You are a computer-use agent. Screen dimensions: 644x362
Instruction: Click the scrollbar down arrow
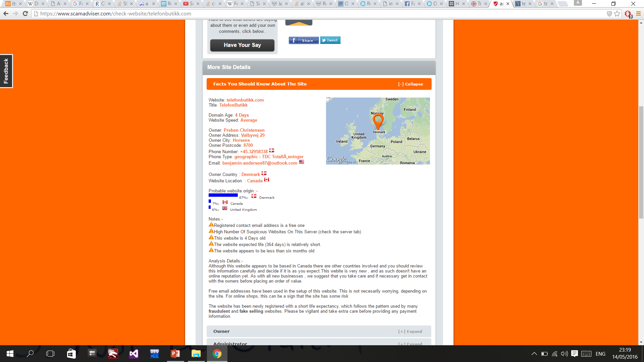pos(641,342)
